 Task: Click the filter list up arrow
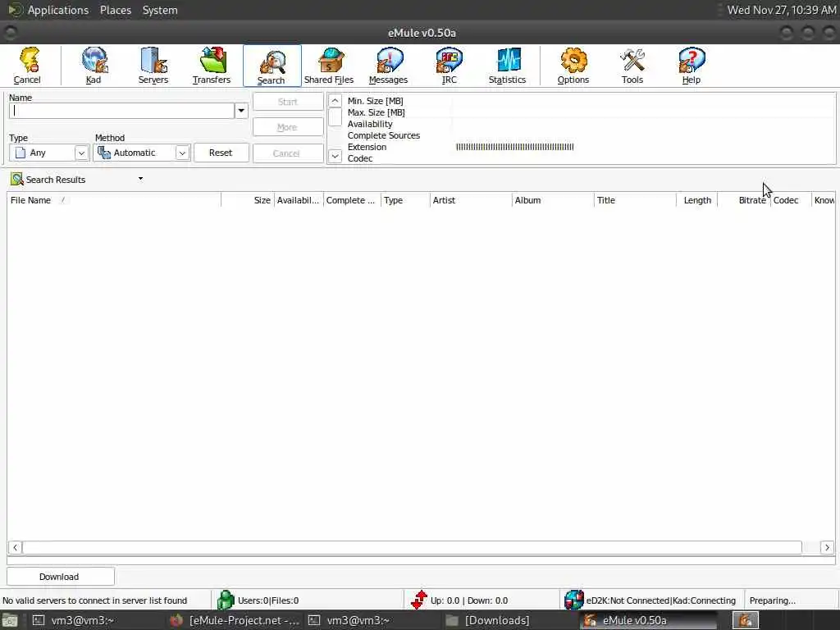[335, 101]
